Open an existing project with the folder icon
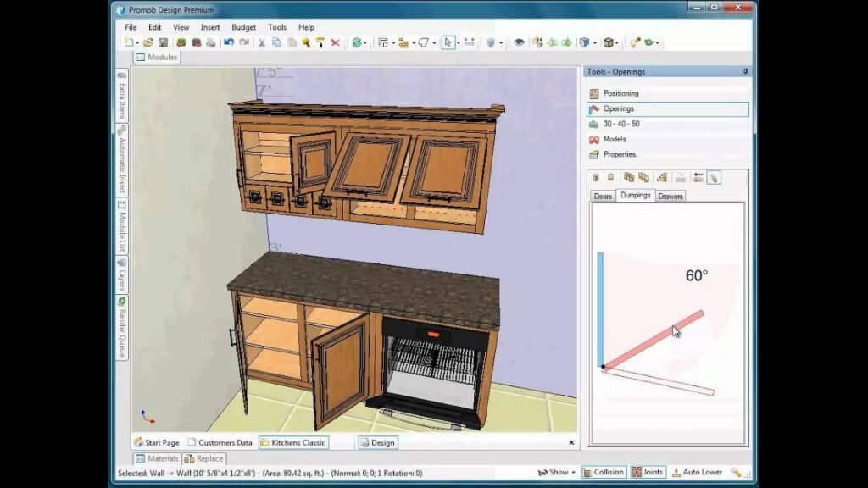This screenshot has height=488, width=868. coord(147,42)
